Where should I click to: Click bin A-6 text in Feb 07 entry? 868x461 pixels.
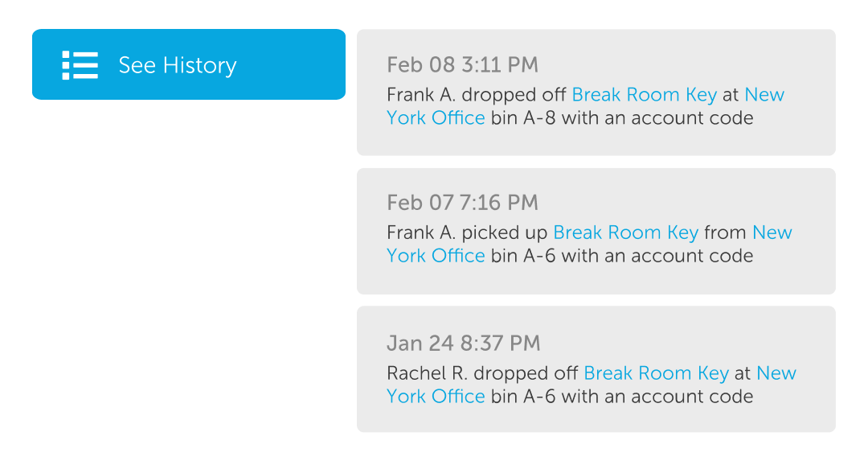pyautogui.click(x=523, y=256)
